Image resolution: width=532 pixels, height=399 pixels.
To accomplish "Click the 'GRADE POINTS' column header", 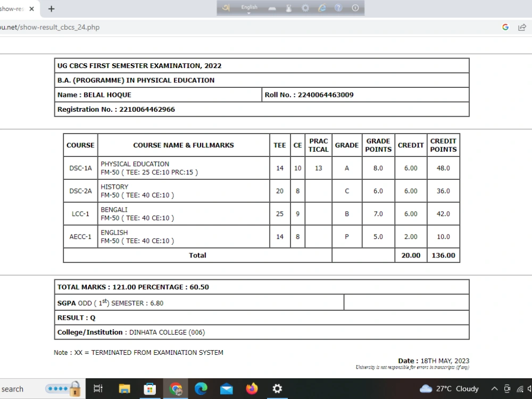I will point(378,145).
